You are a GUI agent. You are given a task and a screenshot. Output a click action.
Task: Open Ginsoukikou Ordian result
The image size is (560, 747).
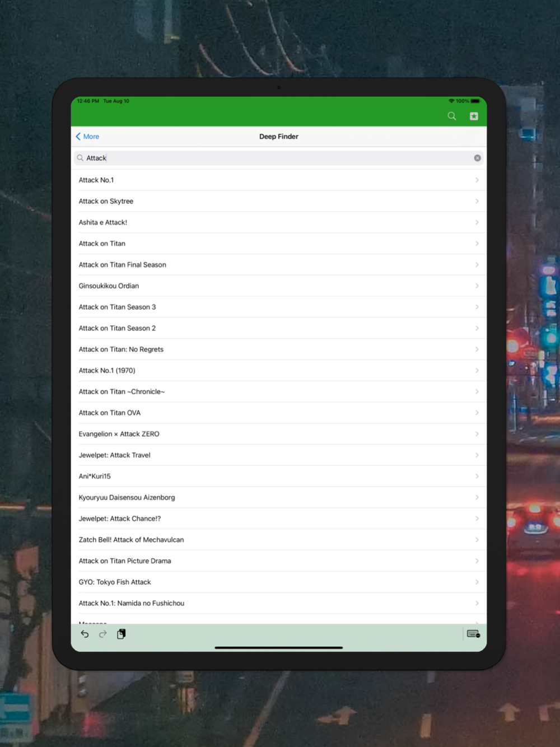[279, 286]
